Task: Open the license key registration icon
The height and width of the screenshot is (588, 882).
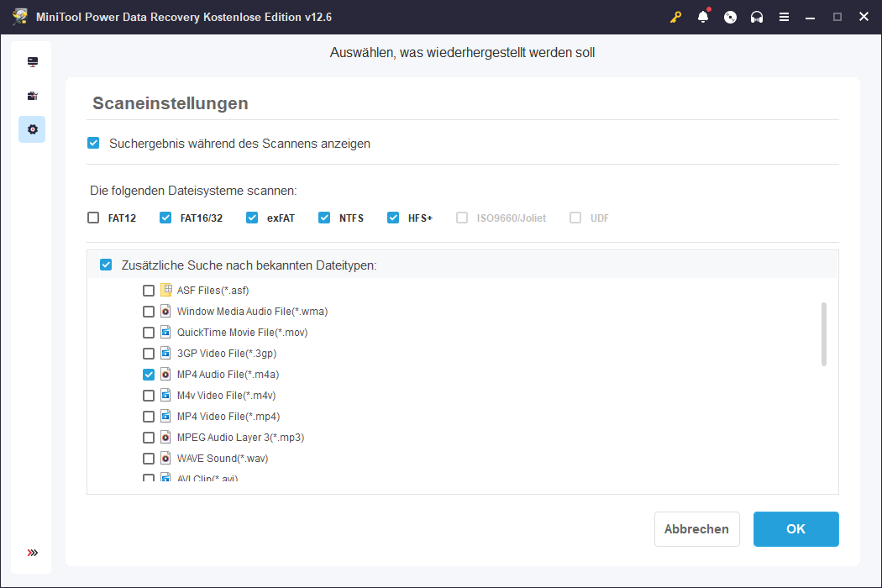Action: tap(675, 17)
